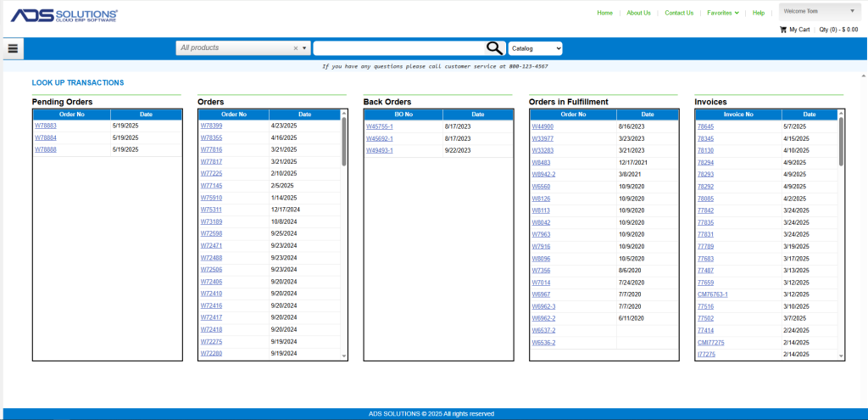Open the hamburger menu button
Image resolution: width=868 pixels, height=420 pixels.
pyautogui.click(x=12, y=48)
